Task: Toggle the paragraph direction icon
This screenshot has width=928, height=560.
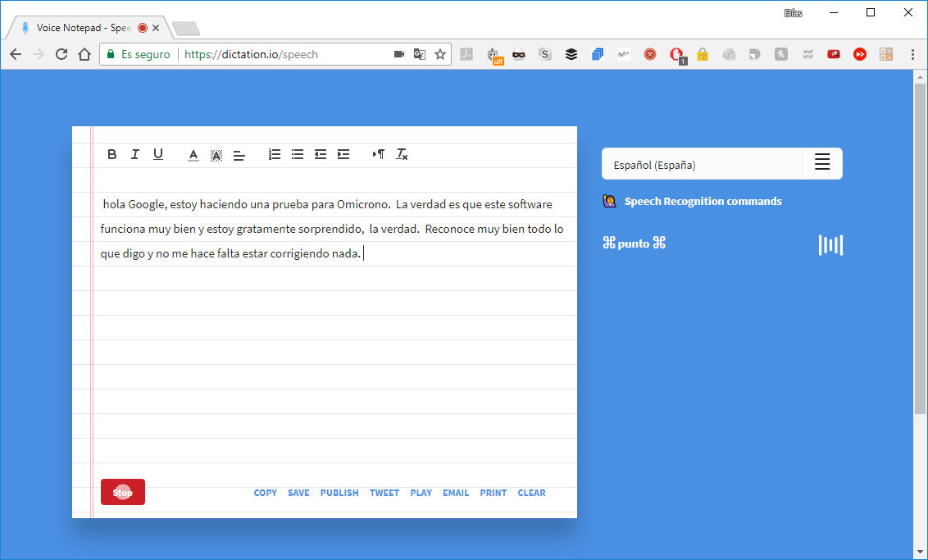Action: [x=378, y=154]
